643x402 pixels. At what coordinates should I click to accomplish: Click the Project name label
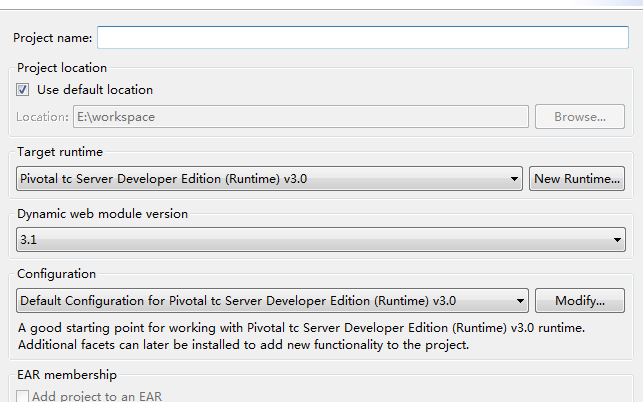[x=52, y=38]
